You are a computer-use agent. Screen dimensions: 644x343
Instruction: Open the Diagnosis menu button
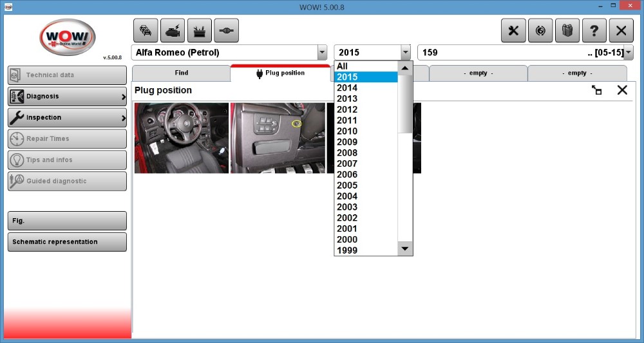[x=67, y=97]
